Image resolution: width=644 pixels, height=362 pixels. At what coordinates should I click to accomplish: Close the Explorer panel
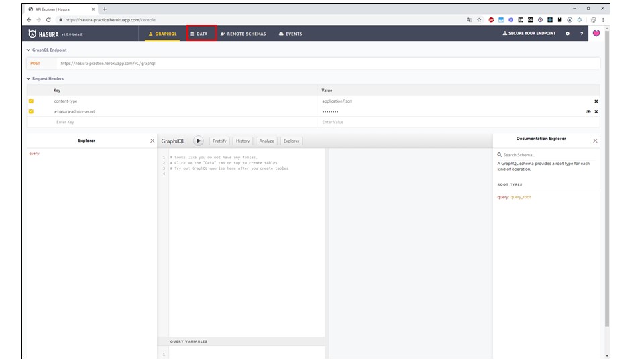pyautogui.click(x=152, y=141)
